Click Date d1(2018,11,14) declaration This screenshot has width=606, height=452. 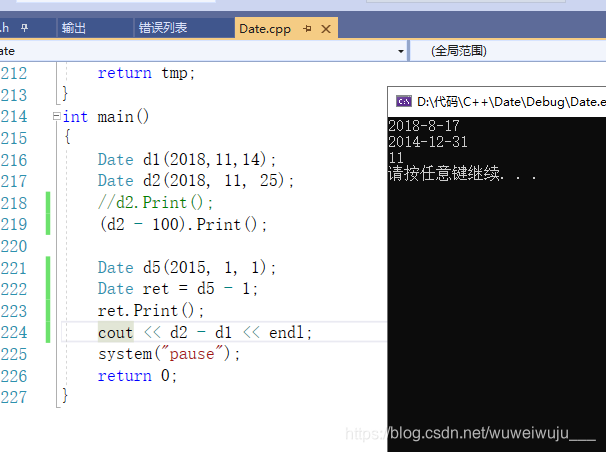click(x=187, y=160)
